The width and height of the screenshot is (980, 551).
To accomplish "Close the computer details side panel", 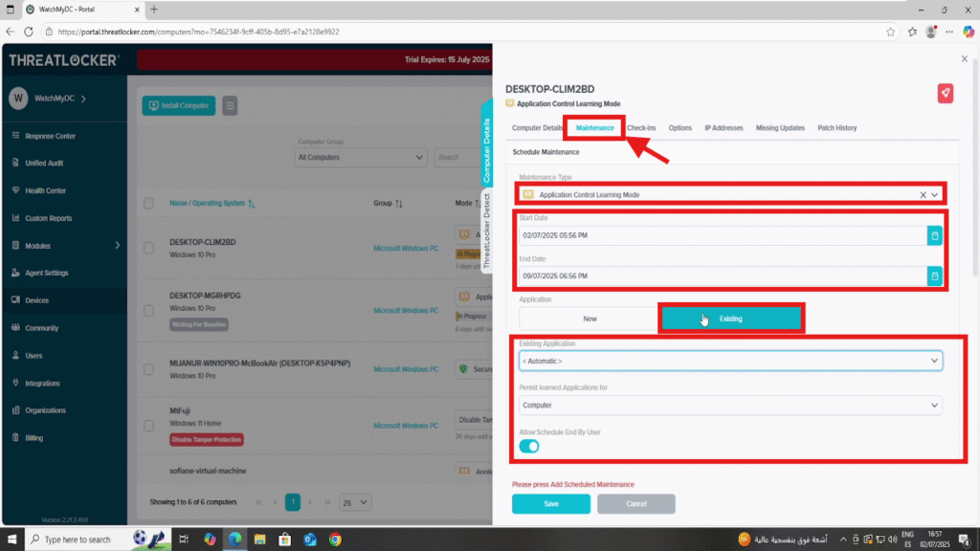I will (965, 58).
